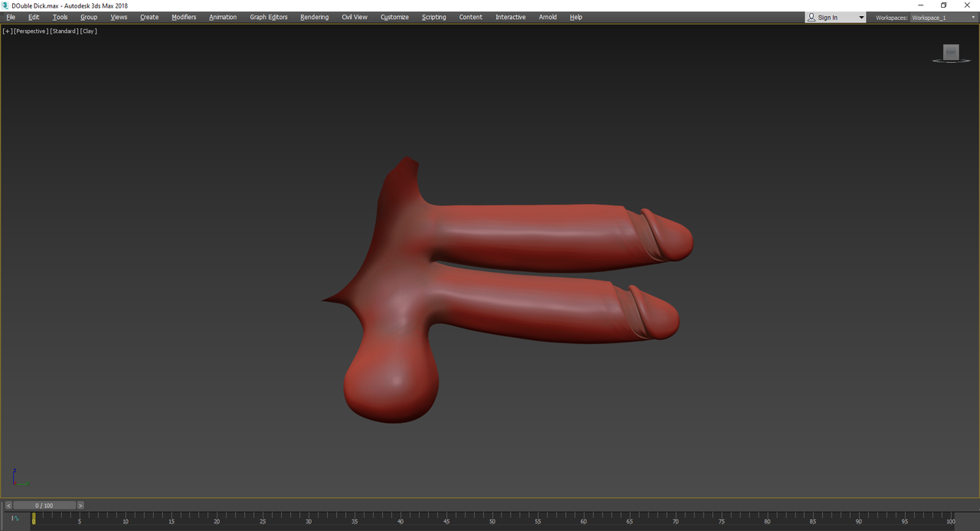Step time slider forward one frame
Screen dimensions: 980x531
[x=80, y=506]
